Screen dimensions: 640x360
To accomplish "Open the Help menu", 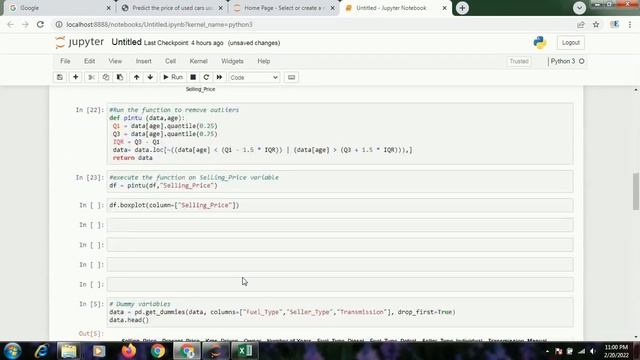I will (x=264, y=61).
